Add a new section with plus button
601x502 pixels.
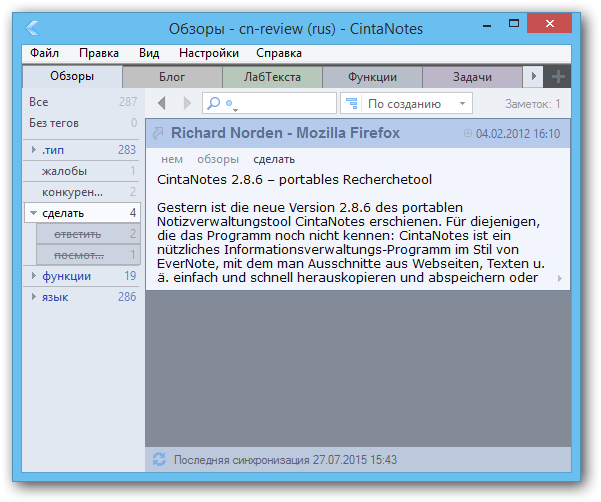click(x=558, y=77)
